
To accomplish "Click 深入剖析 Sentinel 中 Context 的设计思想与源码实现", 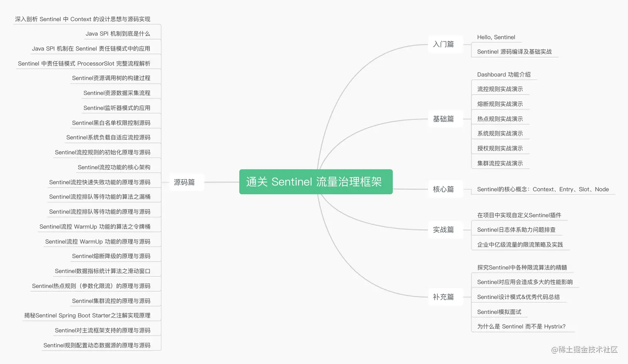I will (83, 19).
